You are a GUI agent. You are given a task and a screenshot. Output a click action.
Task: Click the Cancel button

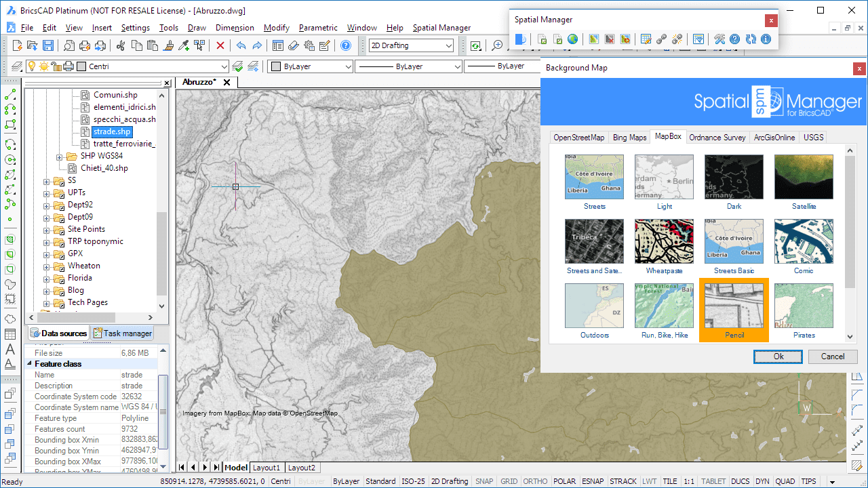[x=833, y=357]
